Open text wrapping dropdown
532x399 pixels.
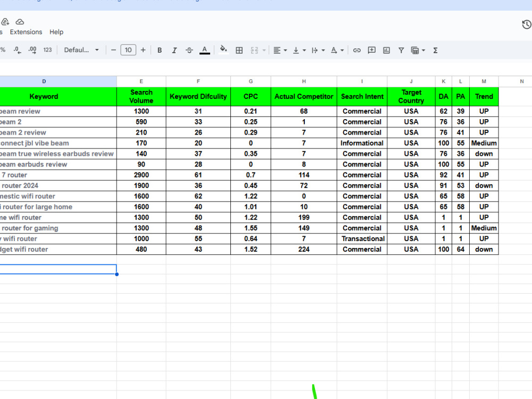(x=318, y=50)
